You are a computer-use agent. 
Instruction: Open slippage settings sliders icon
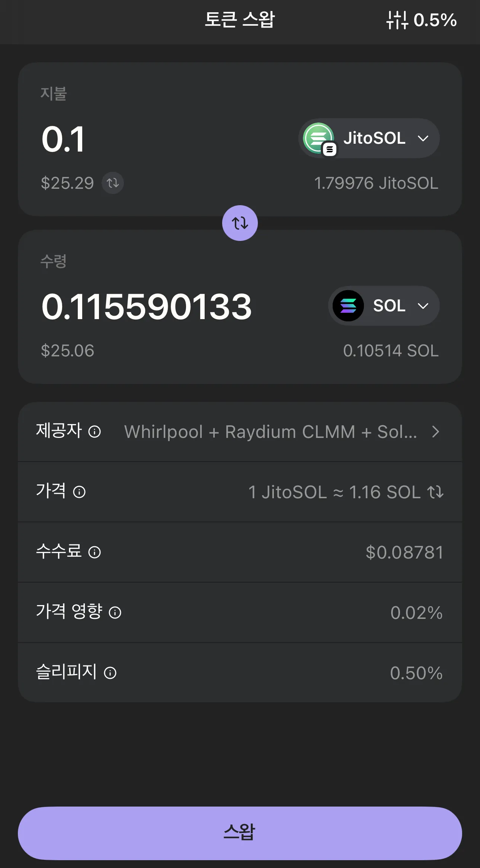pos(397,20)
